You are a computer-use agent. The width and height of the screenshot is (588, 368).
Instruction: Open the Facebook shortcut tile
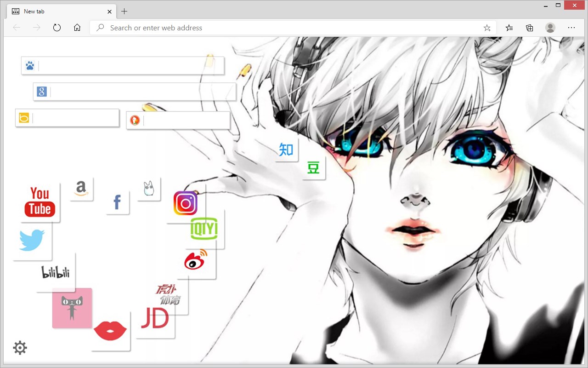click(x=117, y=202)
